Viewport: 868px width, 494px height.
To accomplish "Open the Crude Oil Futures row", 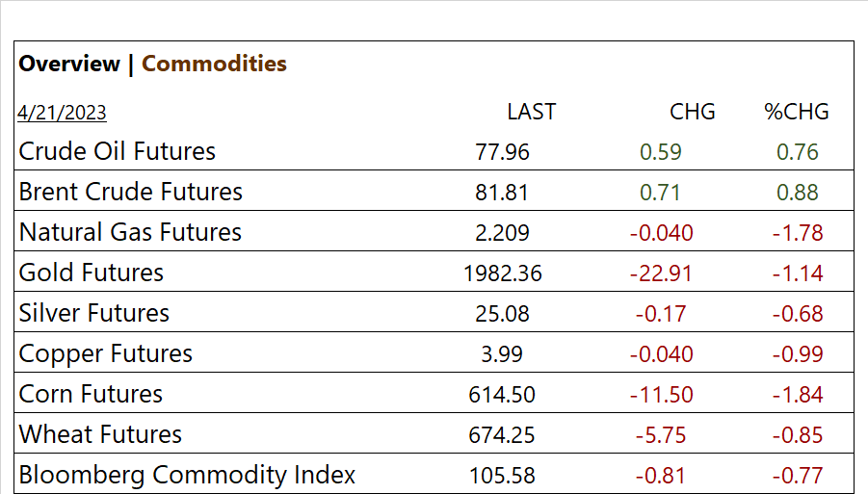I will (x=117, y=151).
